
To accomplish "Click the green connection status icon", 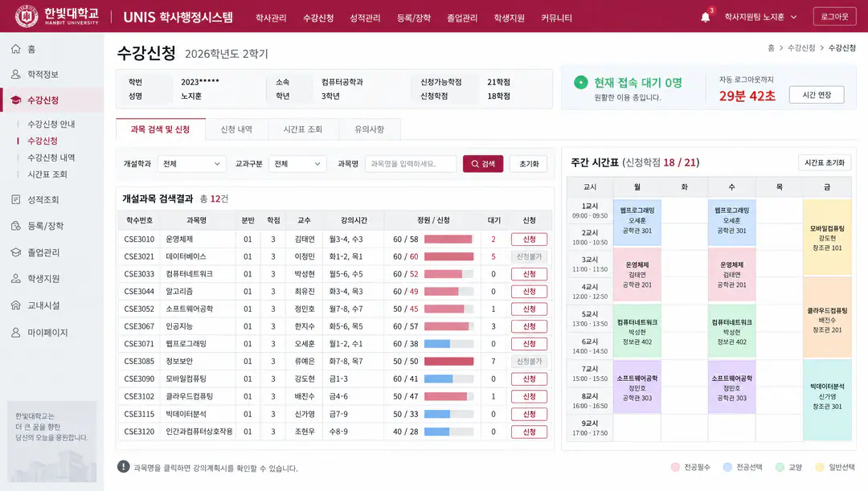I will 581,83.
